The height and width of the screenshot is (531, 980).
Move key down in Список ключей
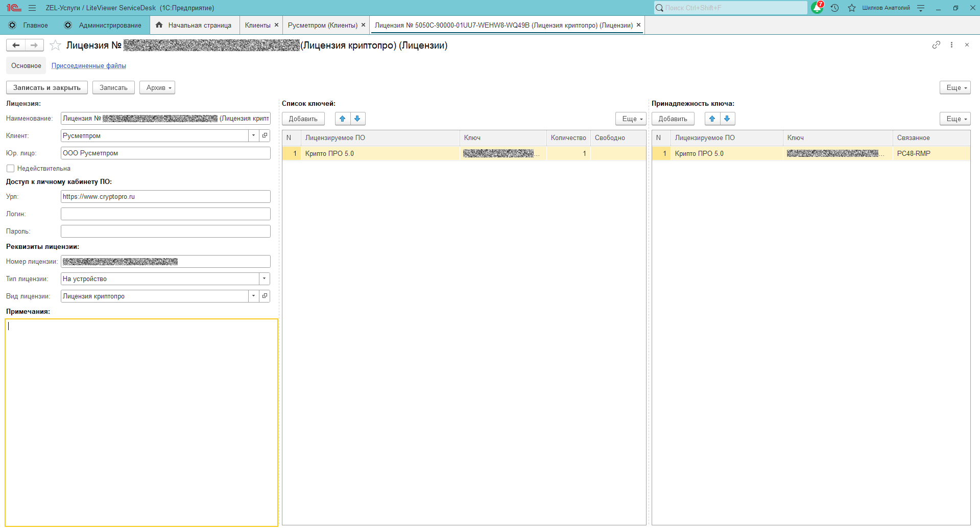tap(357, 119)
